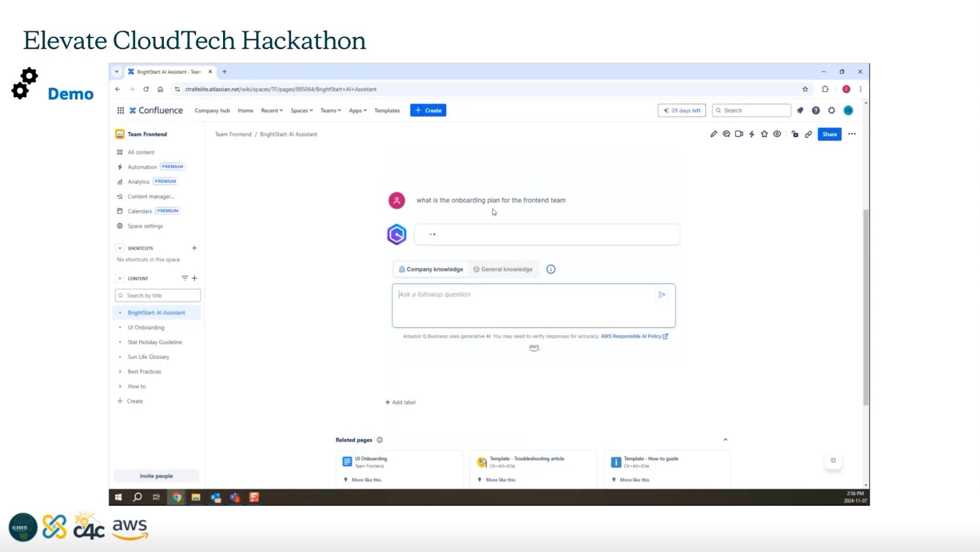Click Add label link
980x552 pixels.
point(400,402)
